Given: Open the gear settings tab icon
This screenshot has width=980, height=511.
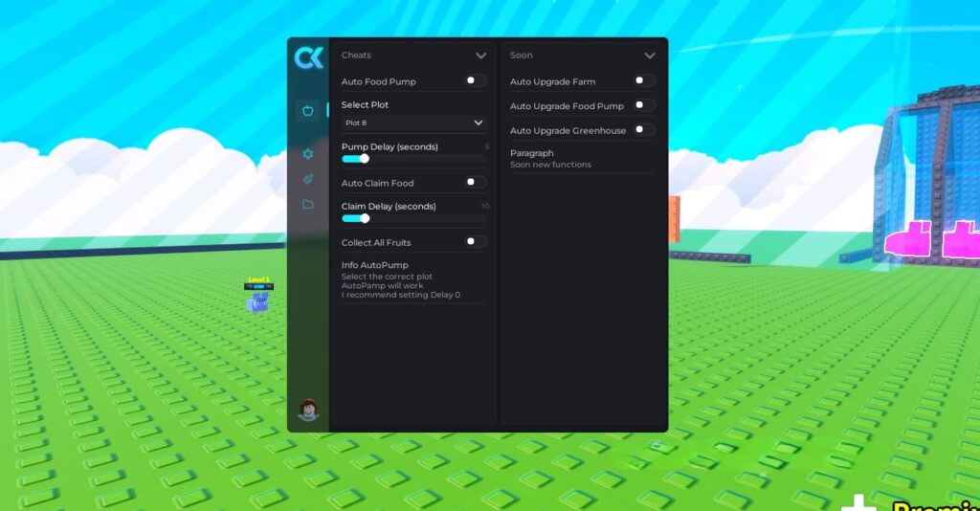Looking at the screenshot, I should [x=307, y=154].
